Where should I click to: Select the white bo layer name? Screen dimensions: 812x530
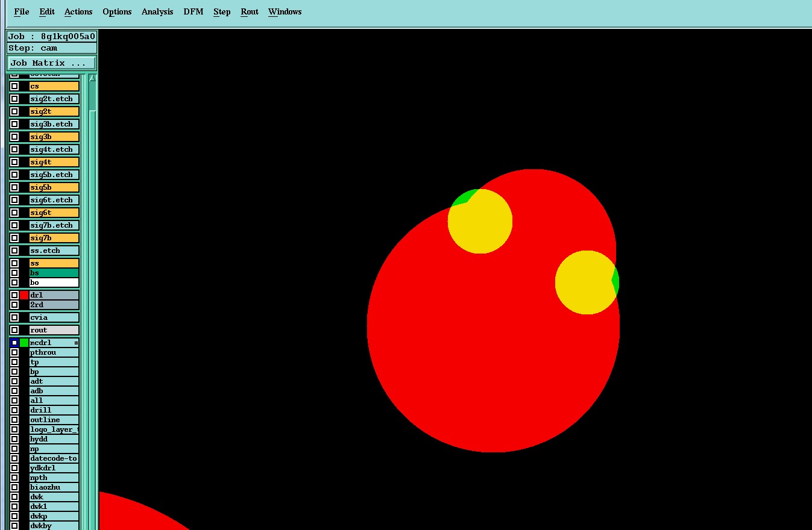click(54, 282)
